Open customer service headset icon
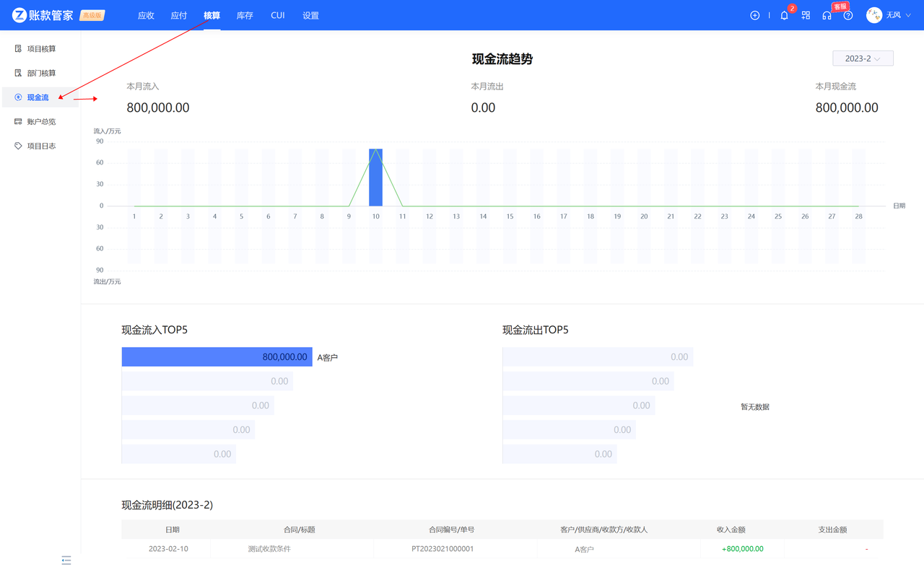 [827, 15]
